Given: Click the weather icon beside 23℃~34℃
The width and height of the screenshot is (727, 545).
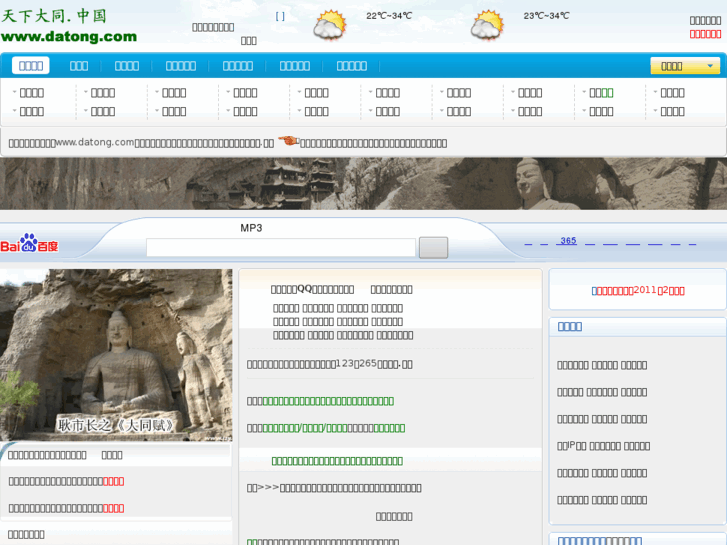Looking at the screenshot, I should pos(487,25).
